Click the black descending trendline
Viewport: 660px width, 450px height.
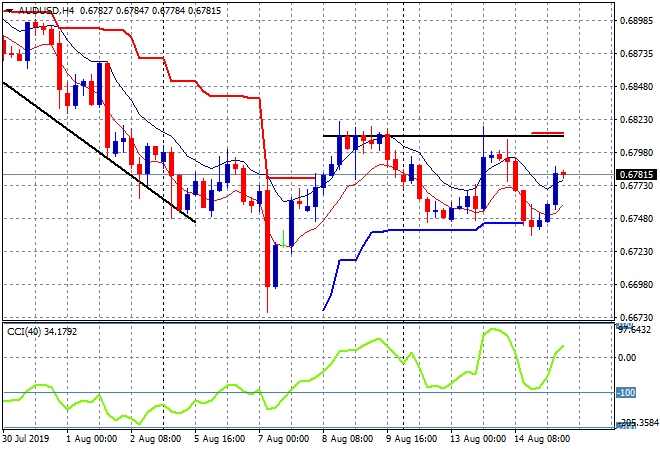coord(99,152)
